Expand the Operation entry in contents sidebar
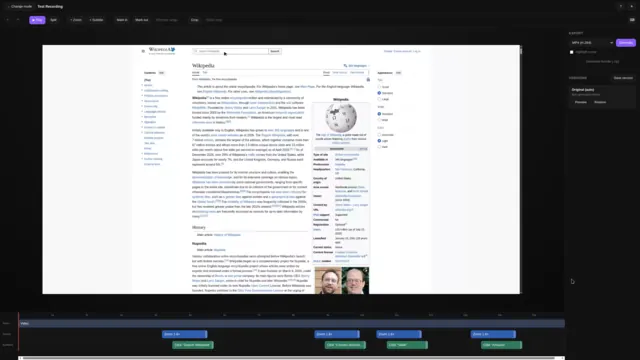This screenshot has height=360, width=640. click(x=142, y=122)
